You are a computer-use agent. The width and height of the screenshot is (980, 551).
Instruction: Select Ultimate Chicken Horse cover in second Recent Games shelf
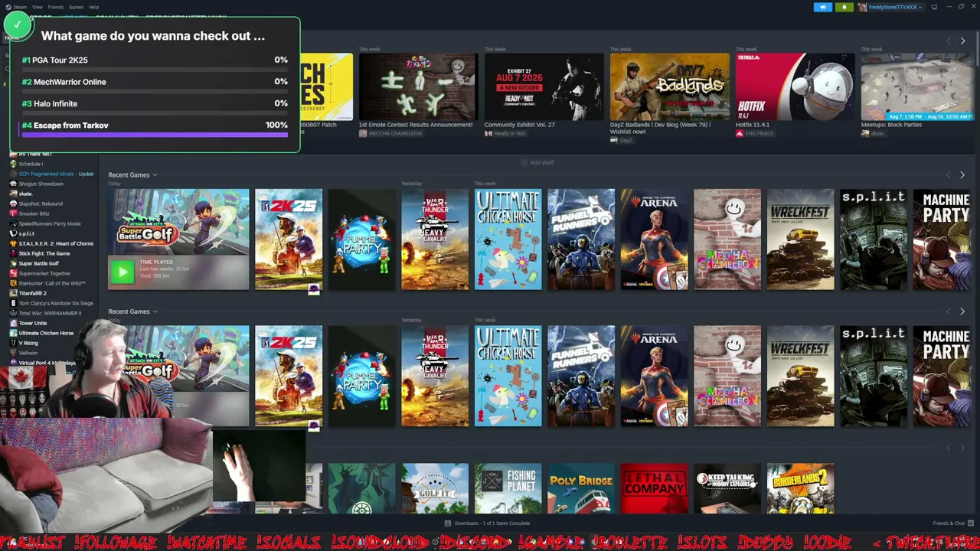coord(508,376)
